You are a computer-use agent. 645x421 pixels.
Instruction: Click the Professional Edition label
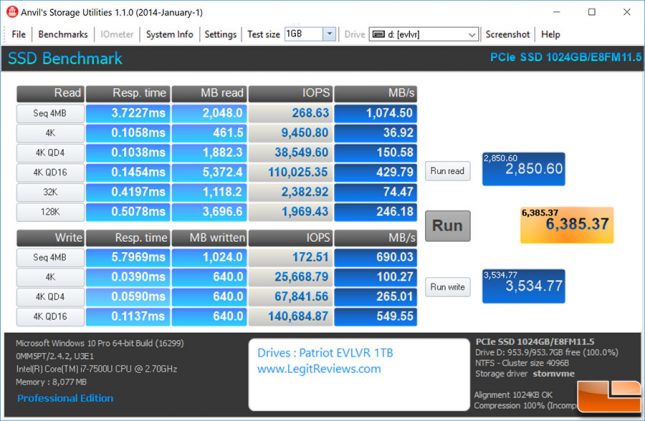tap(65, 398)
